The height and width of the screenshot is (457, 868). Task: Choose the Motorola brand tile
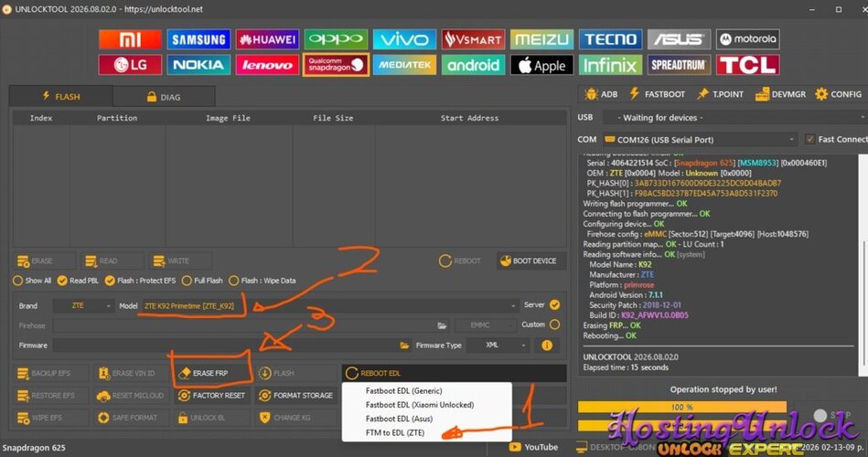coord(748,39)
